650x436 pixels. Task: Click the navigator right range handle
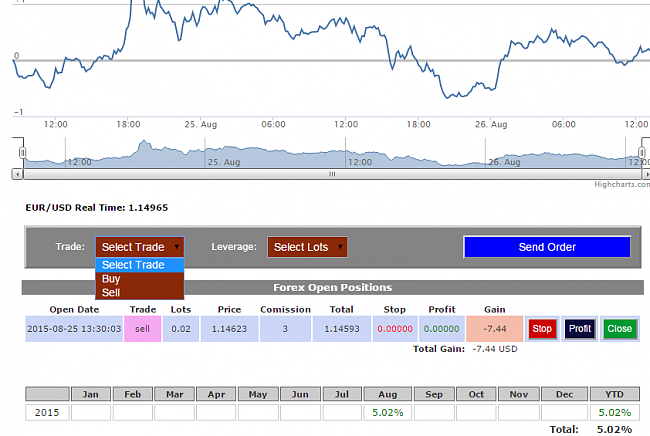coord(642,153)
